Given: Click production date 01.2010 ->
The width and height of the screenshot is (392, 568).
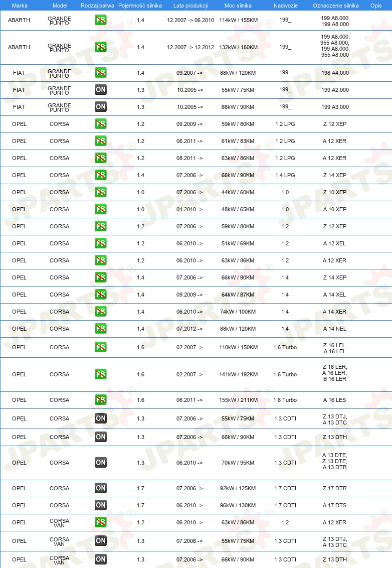Looking at the screenshot, I should pos(189,209).
